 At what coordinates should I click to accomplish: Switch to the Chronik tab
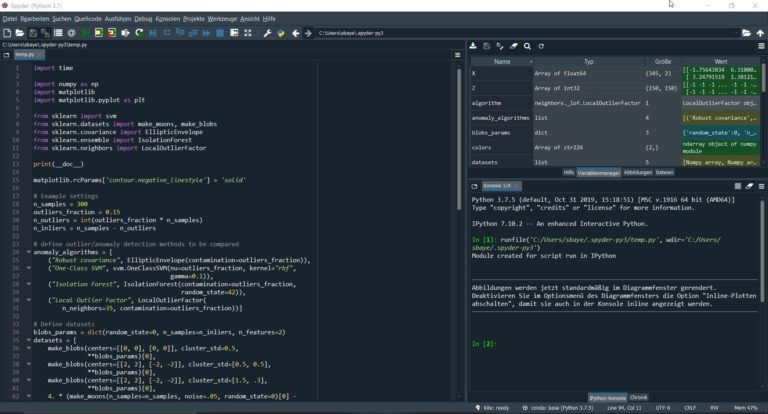coord(638,397)
